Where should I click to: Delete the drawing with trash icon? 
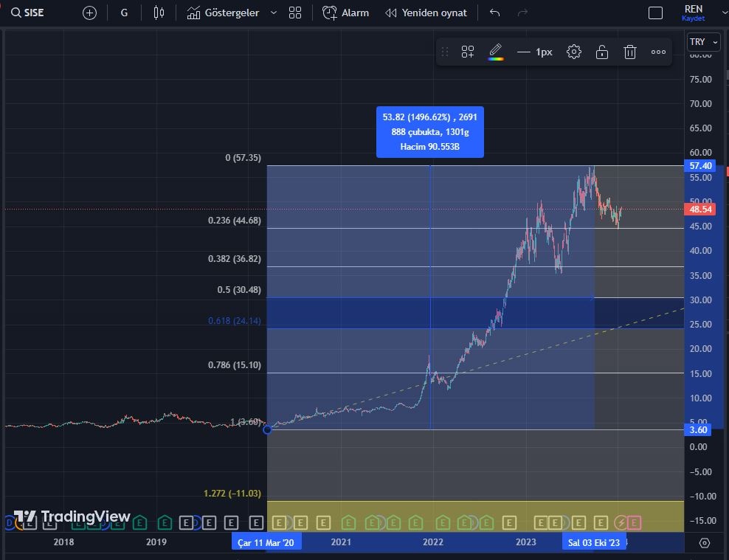click(630, 52)
